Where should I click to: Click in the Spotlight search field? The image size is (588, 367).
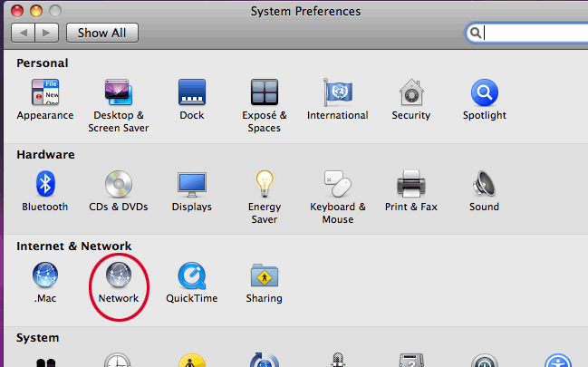click(535, 33)
